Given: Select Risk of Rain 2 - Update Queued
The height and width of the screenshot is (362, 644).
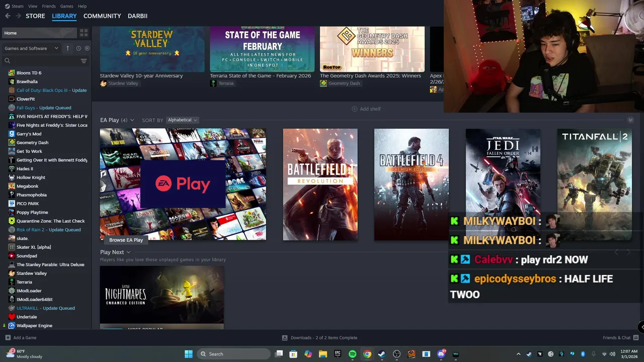Looking at the screenshot, I should click(x=48, y=230).
